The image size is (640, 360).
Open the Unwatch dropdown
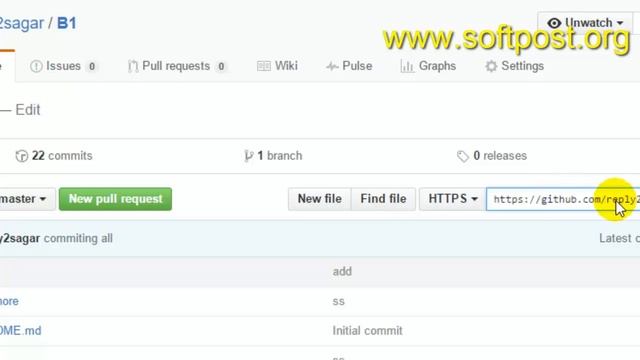point(585,23)
